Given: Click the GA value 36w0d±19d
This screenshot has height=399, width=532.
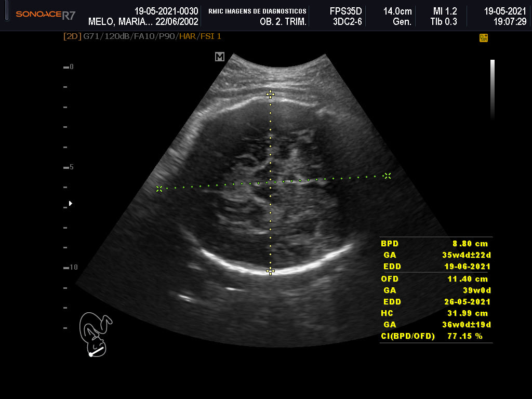Looking at the screenshot, I should click(x=467, y=325).
